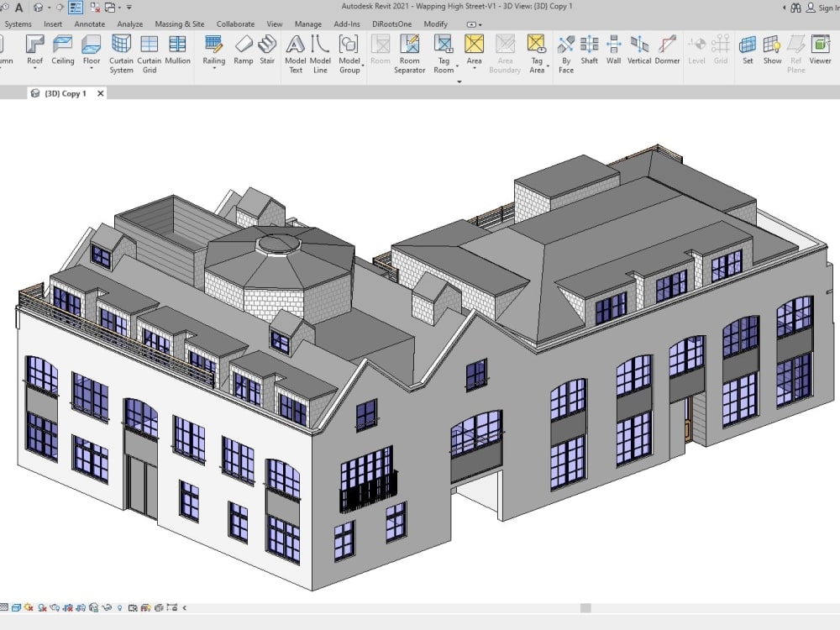Click the horizontal scrollbar thumb
The width and height of the screenshot is (840, 630).
point(585,607)
